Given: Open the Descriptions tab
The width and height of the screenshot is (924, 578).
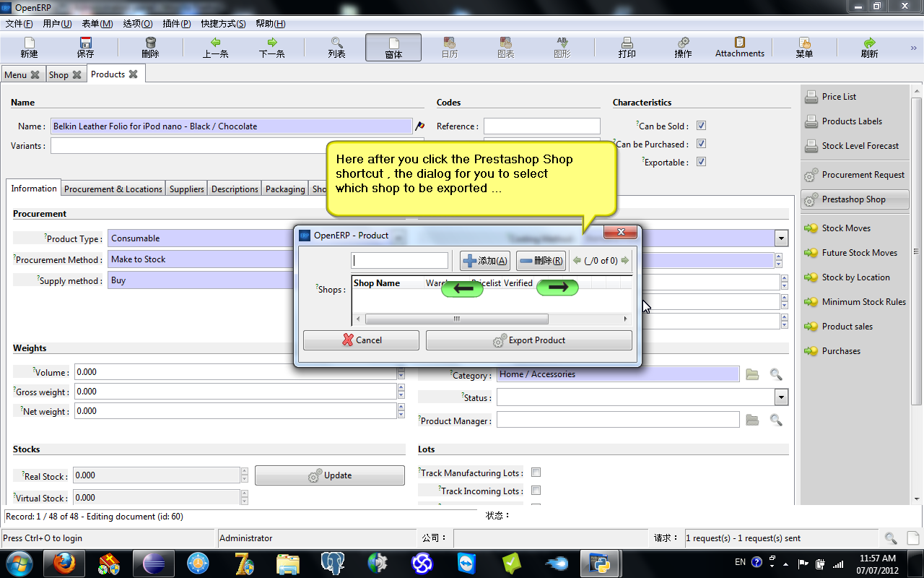Looking at the screenshot, I should click(x=235, y=189).
